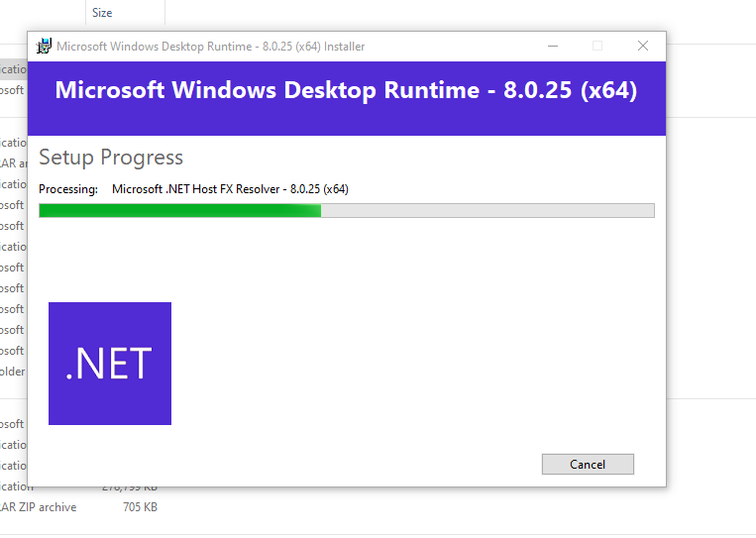Select the Microsoft .NET Host FX Resolver text
Screen dimensions: 756x538
(x=230, y=189)
